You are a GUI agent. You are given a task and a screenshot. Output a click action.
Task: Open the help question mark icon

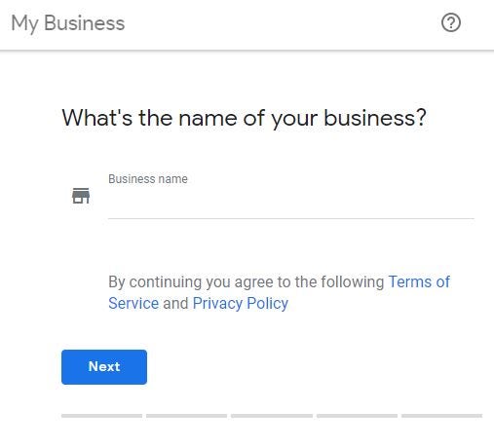pyautogui.click(x=451, y=22)
